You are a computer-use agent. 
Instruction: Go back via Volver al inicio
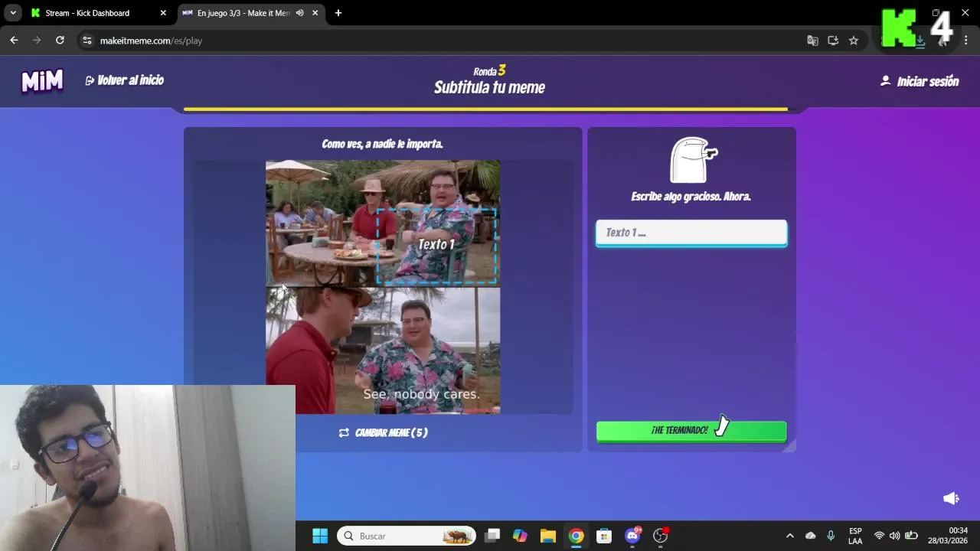click(x=124, y=80)
